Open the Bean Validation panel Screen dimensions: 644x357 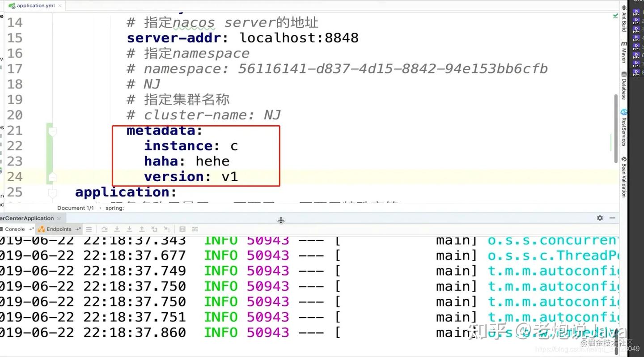coord(624,177)
